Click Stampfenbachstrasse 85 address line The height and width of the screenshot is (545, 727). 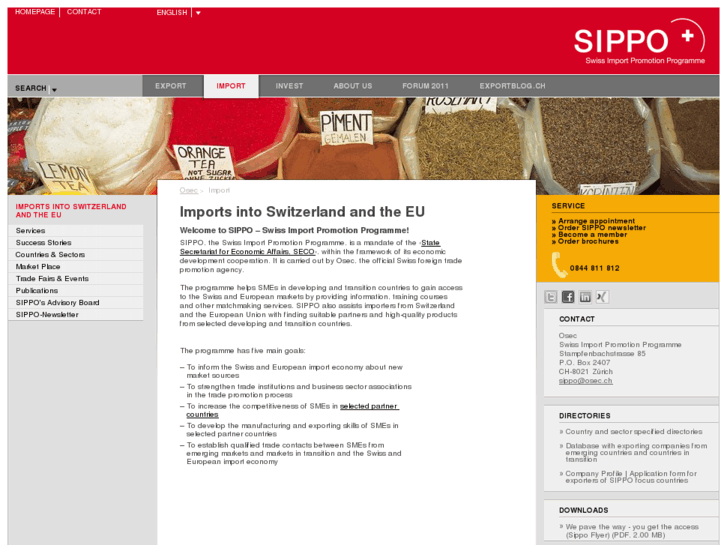602,353
